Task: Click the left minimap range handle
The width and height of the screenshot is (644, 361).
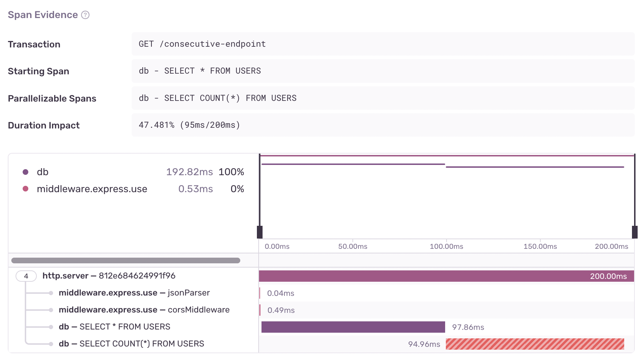Action: click(x=260, y=232)
